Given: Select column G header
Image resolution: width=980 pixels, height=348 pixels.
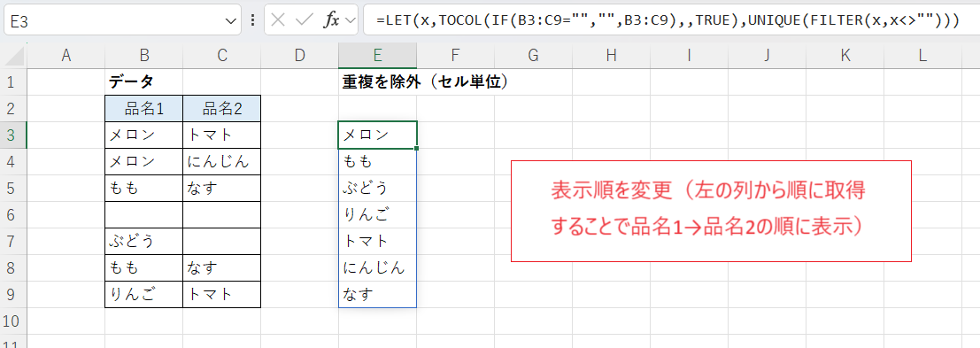Looking at the screenshot, I should (x=533, y=57).
